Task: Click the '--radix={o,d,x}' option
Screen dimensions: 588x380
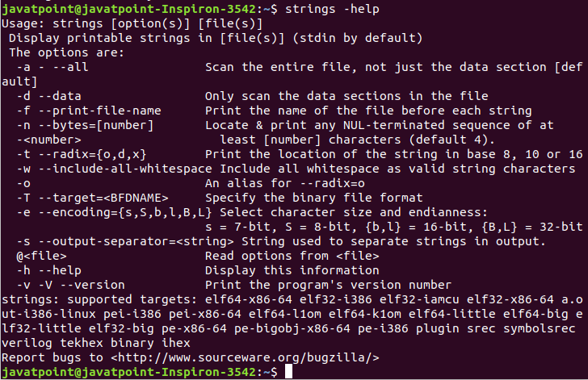Action: pyautogui.click(x=92, y=154)
